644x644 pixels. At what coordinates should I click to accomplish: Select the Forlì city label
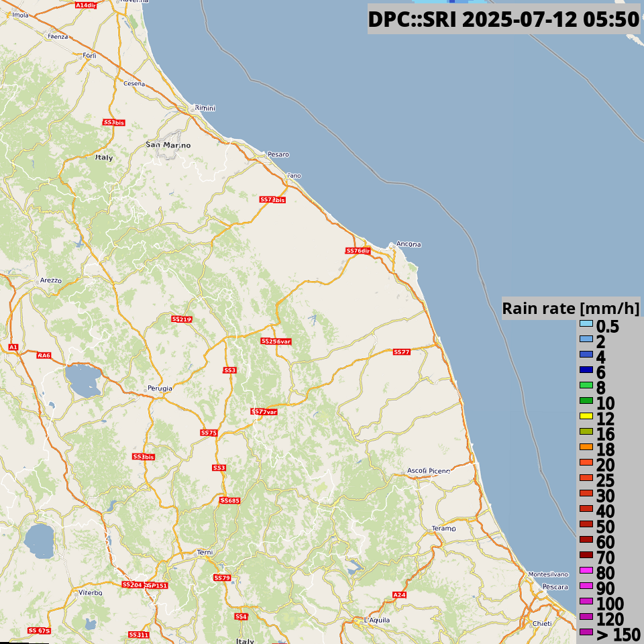[89, 56]
